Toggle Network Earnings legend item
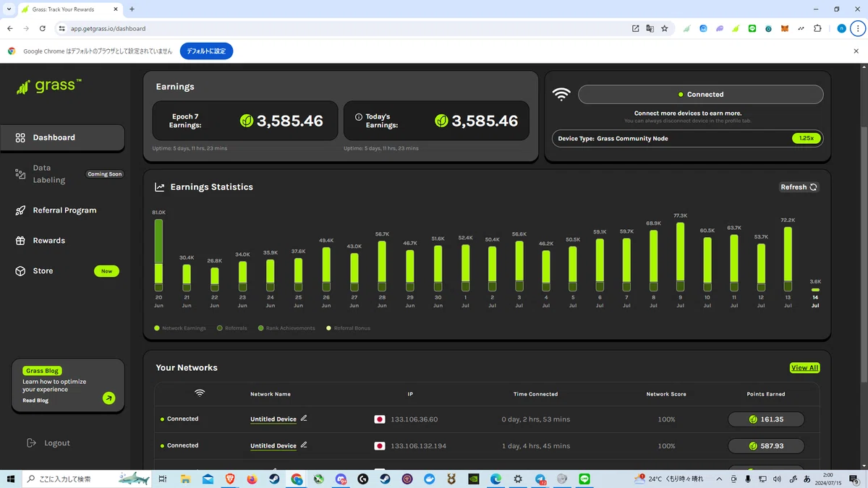This screenshot has height=488, width=868. click(180, 328)
